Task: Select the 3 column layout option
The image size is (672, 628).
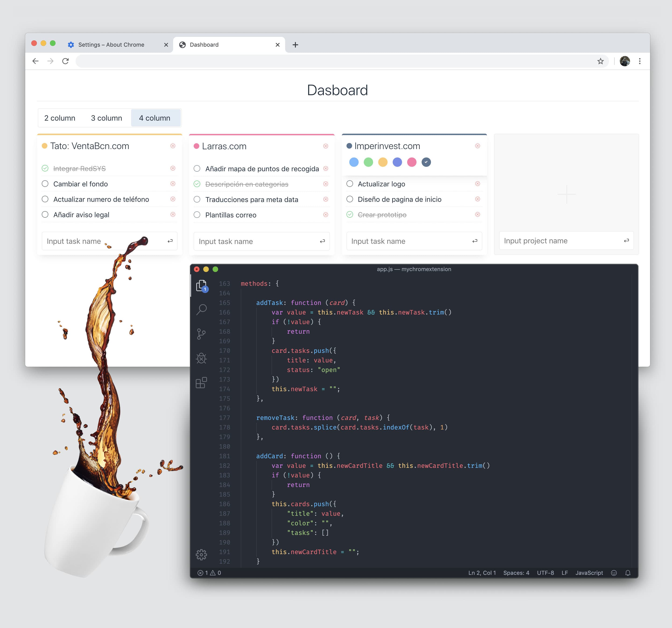Action: [106, 118]
